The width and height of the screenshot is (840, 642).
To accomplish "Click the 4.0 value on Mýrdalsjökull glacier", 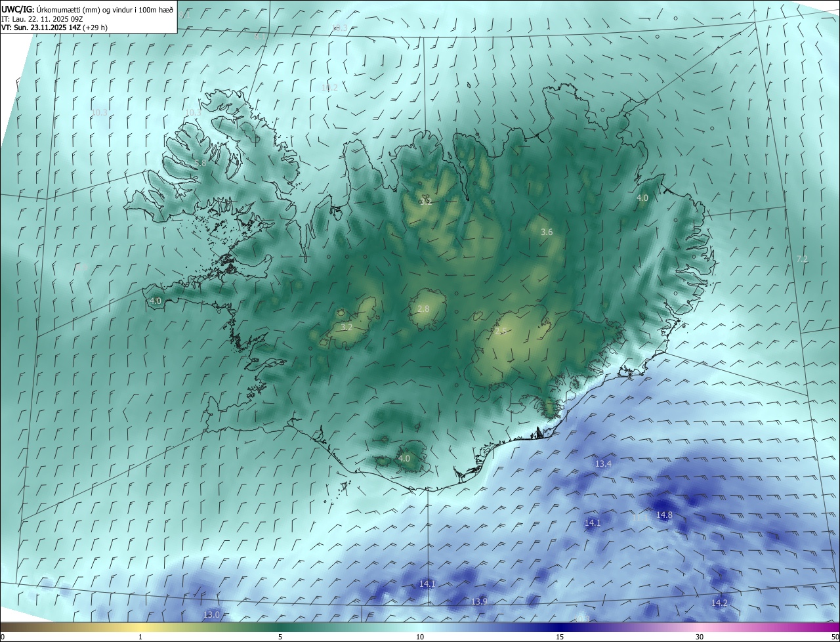I will (x=404, y=458).
